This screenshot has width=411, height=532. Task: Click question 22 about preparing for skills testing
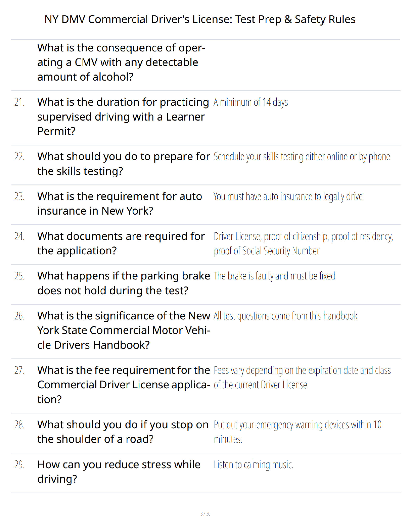124,164
